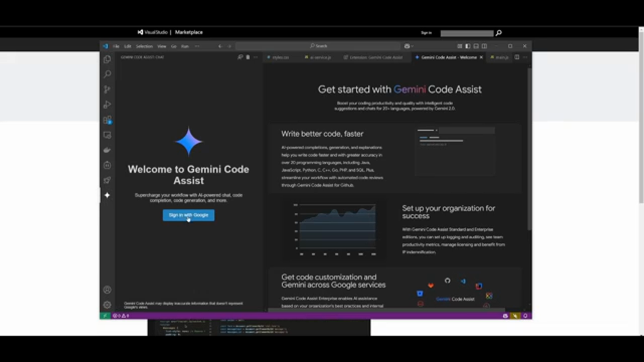Open the File menu
Screen dimensions: 644x362
116,46
